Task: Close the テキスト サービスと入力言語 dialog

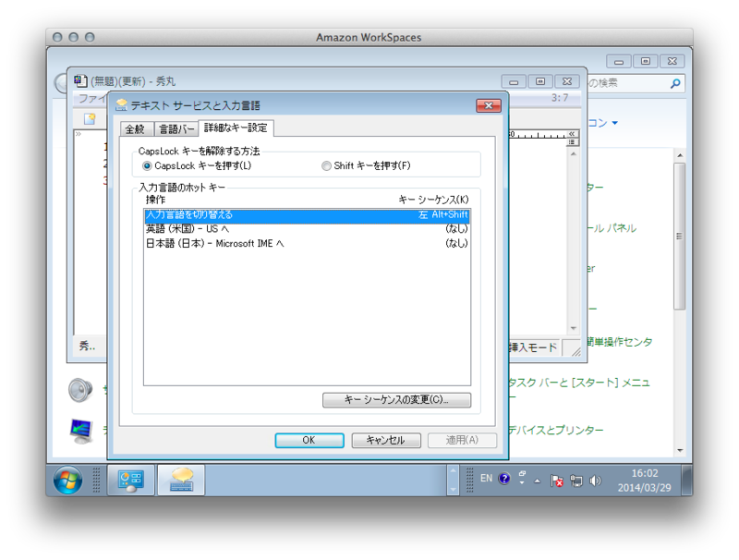Action: tap(489, 105)
